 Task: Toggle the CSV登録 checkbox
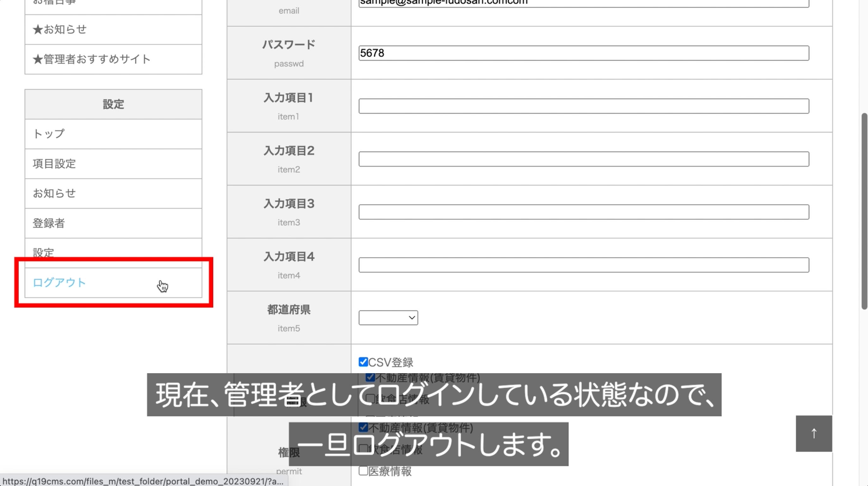point(363,362)
